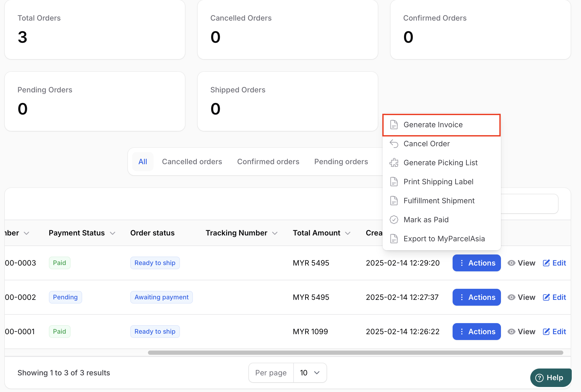Click the Export to MyParcelAsia document icon
Image resolution: width=581 pixels, height=392 pixels.
[x=394, y=239]
